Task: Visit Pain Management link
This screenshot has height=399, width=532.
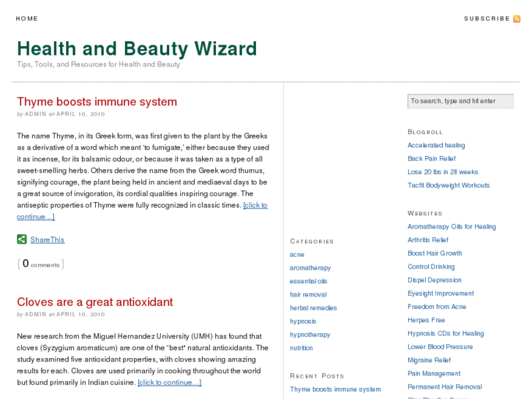Action: tap(434, 373)
